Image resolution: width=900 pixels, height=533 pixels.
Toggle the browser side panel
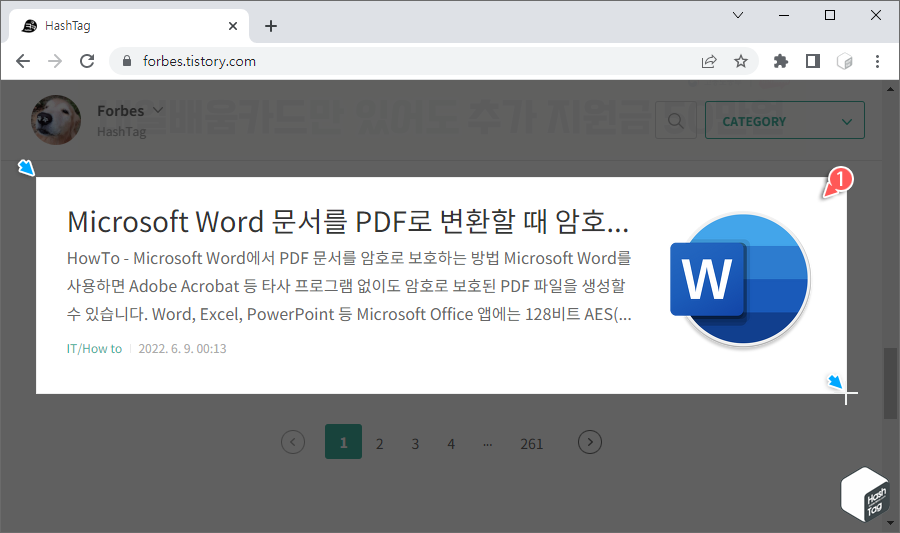coord(813,61)
